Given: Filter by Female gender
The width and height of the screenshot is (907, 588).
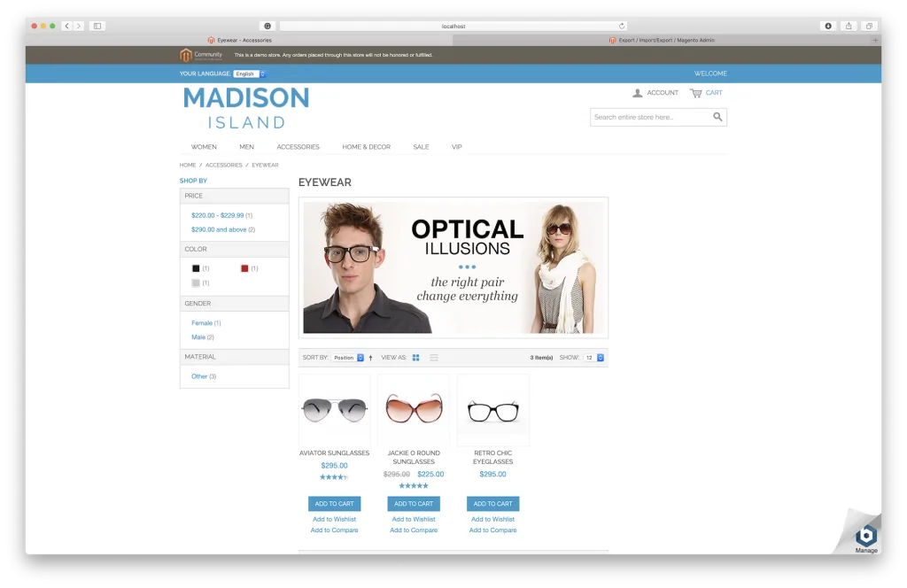Looking at the screenshot, I should (x=202, y=323).
